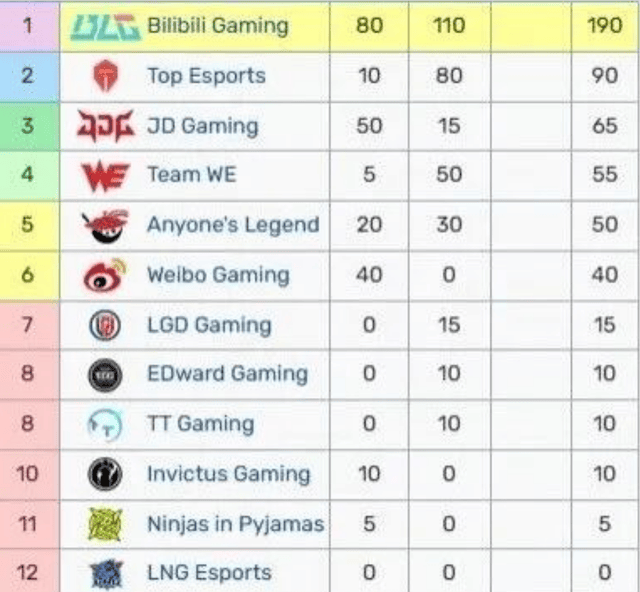Open the Weibo Gaming team link

pos(218,275)
